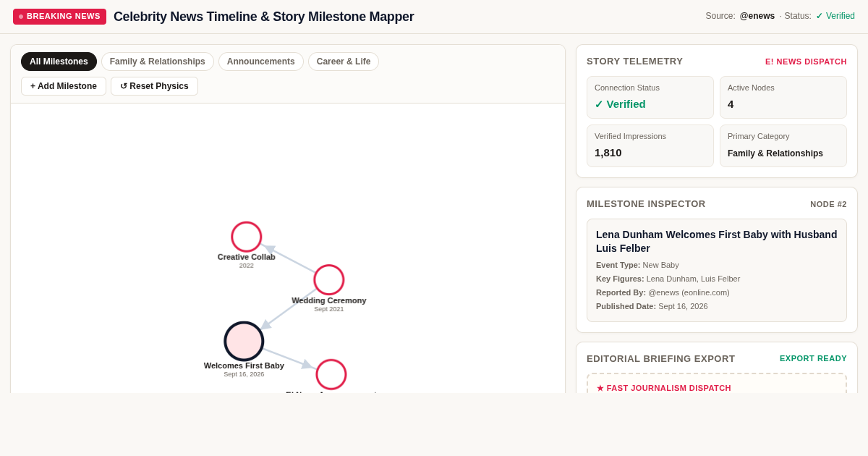Click the page title Celebrity News Timeline
Image resolution: width=868 pixels, height=456 pixels.
[x=264, y=17]
